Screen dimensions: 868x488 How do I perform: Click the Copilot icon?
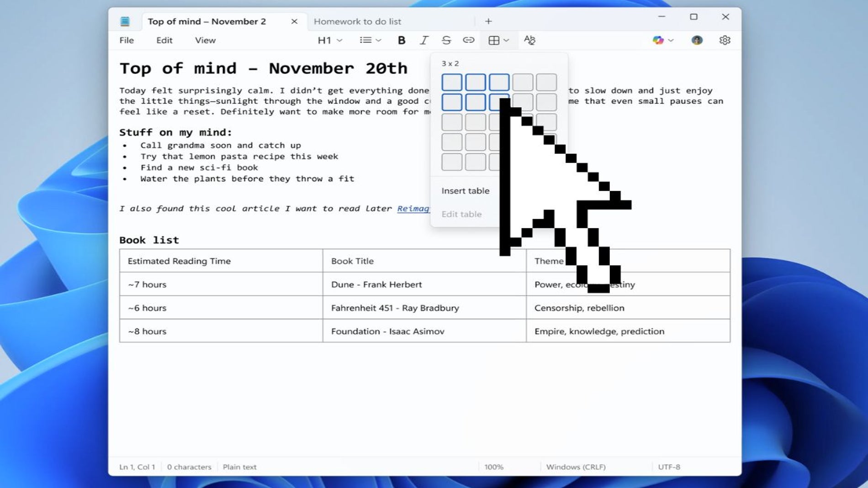658,40
